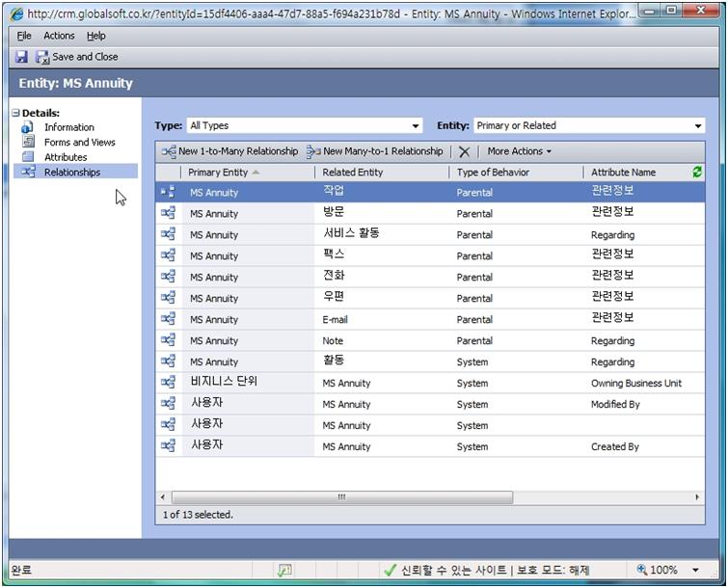Image resolution: width=728 pixels, height=588 pixels.
Task: Select the 서비스 활동 related entity cell
Action: pyautogui.click(x=351, y=233)
